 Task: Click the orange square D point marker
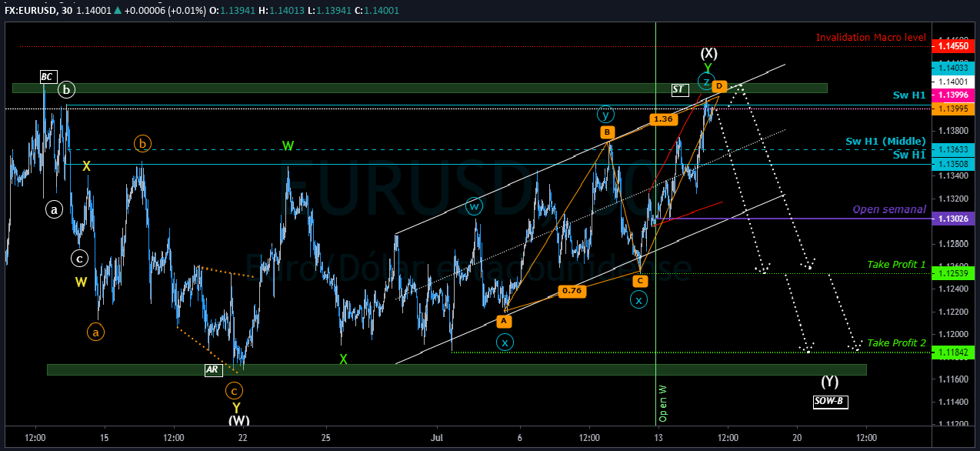pyautogui.click(x=718, y=85)
